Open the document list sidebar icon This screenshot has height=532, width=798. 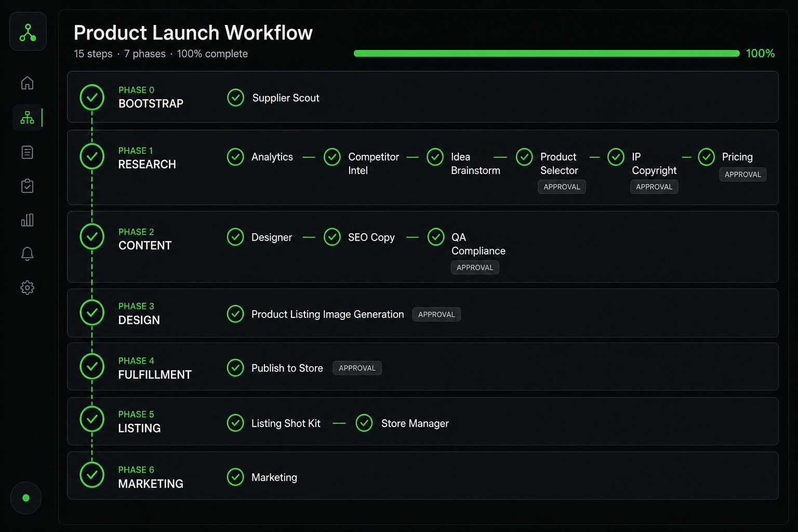pyautogui.click(x=27, y=152)
